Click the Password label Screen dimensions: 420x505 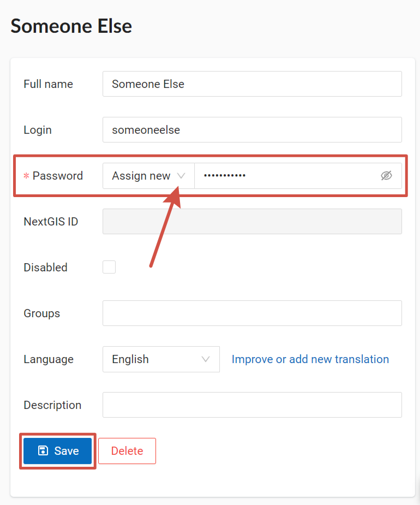point(58,176)
